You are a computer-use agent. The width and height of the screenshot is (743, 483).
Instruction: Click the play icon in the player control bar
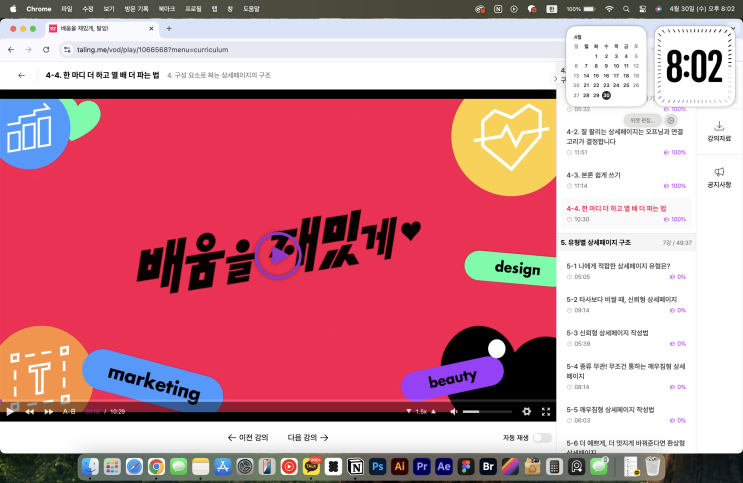[x=9, y=411]
